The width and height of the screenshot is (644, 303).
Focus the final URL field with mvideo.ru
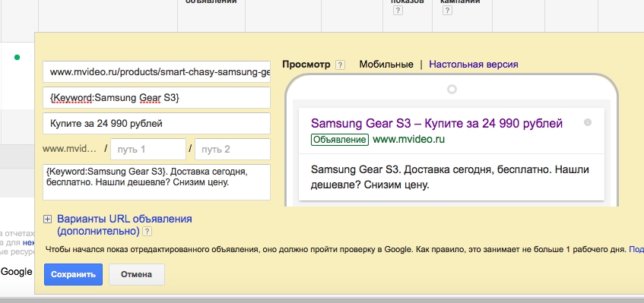[157, 72]
